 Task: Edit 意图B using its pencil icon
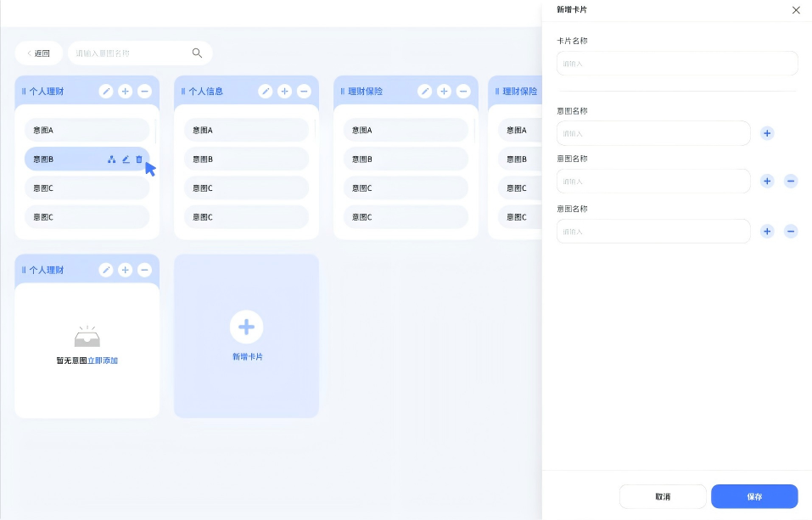pyautogui.click(x=126, y=159)
